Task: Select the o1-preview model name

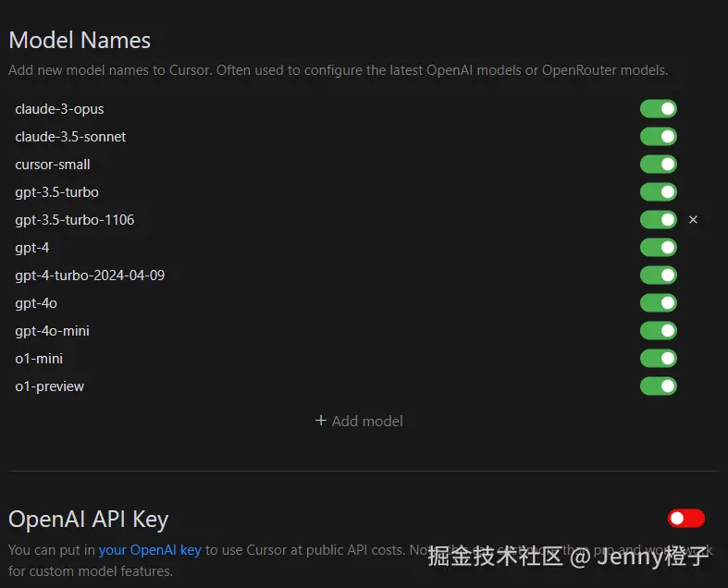Action: click(50, 386)
